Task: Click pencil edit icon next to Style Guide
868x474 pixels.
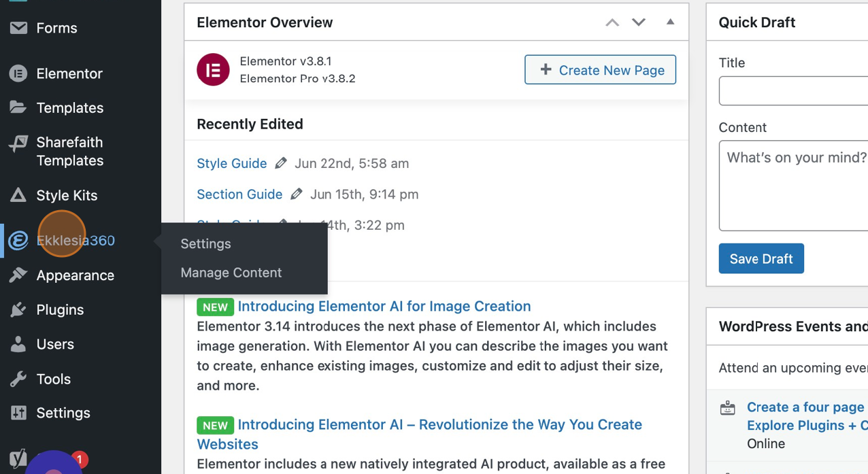Action: [x=281, y=163]
